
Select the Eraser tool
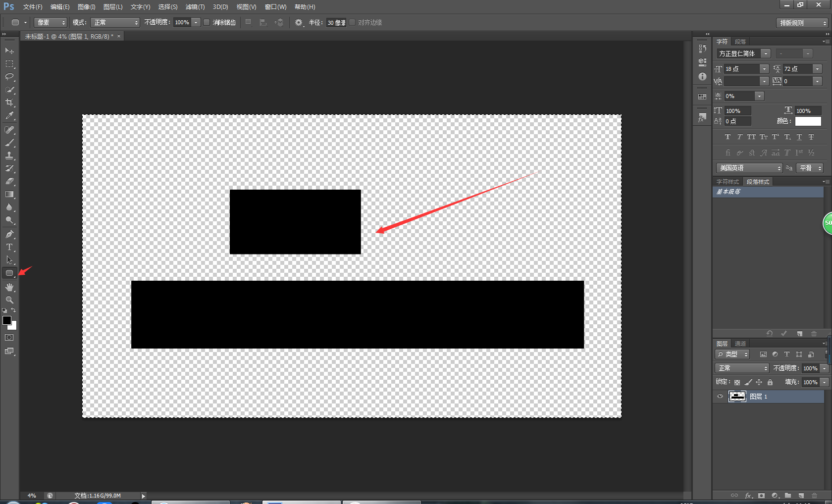coord(9,181)
